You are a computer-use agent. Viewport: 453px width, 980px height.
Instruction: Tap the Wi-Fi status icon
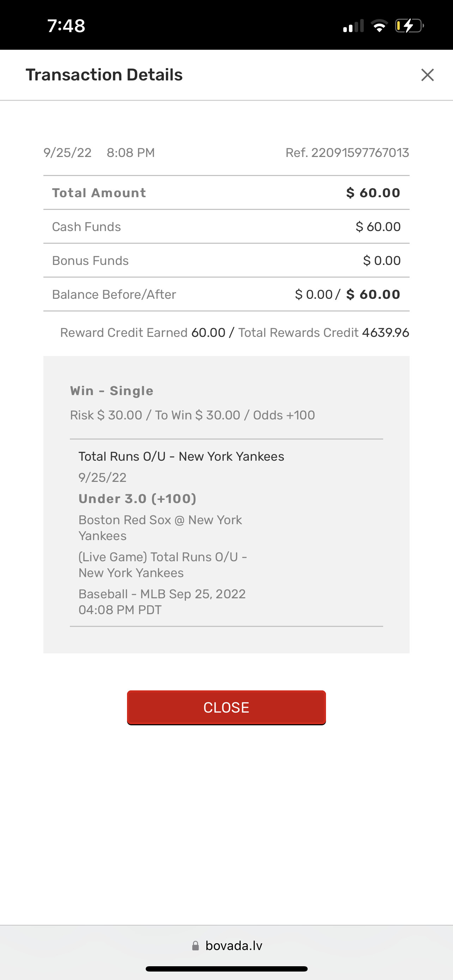pyautogui.click(x=379, y=26)
